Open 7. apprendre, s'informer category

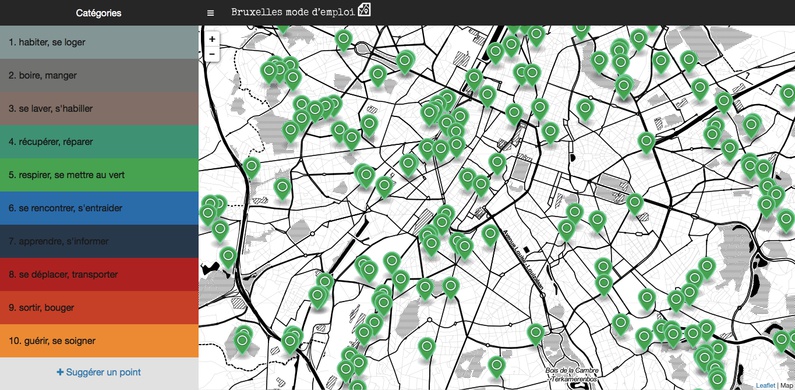tap(99, 241)
